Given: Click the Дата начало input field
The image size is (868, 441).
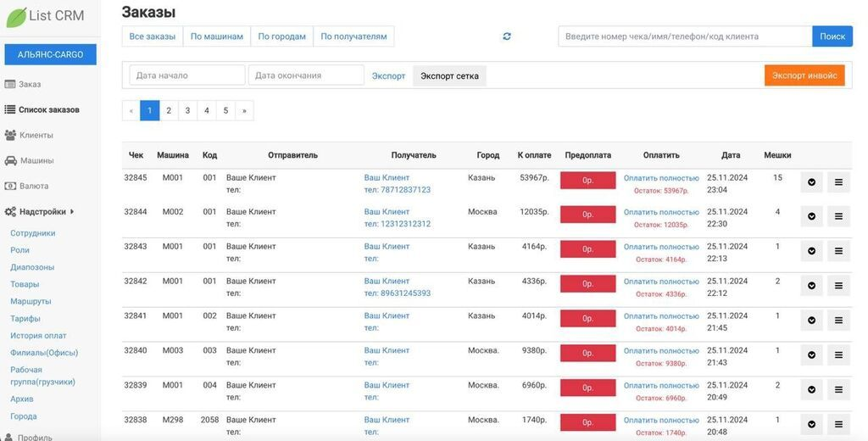Looking at the screenshot, I should click(186, 75).
